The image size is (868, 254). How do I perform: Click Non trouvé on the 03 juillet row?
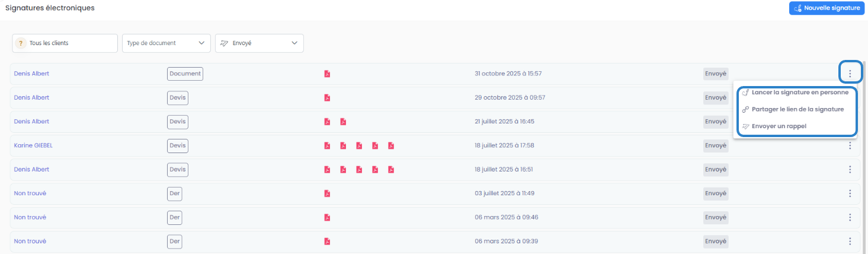point(30,193)
